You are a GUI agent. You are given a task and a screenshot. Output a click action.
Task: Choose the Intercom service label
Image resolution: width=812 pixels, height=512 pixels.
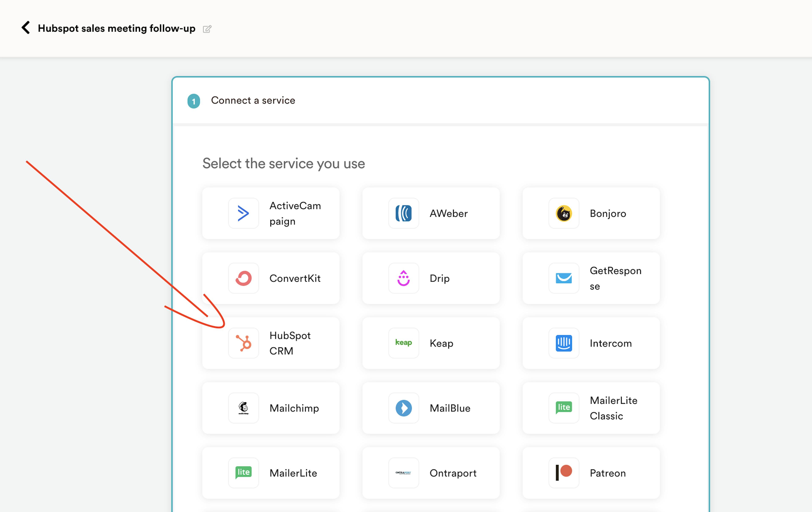(x=611, y=343)
